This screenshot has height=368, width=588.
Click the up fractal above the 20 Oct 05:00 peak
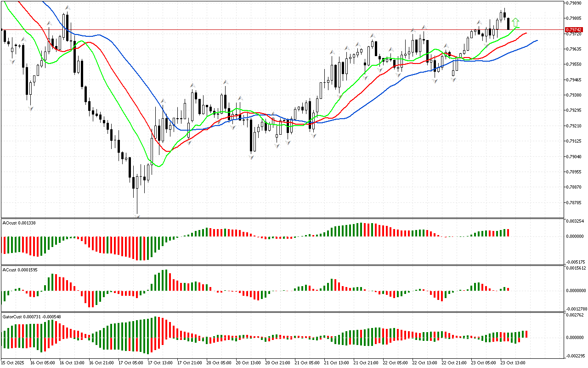[x=226, y=82]
